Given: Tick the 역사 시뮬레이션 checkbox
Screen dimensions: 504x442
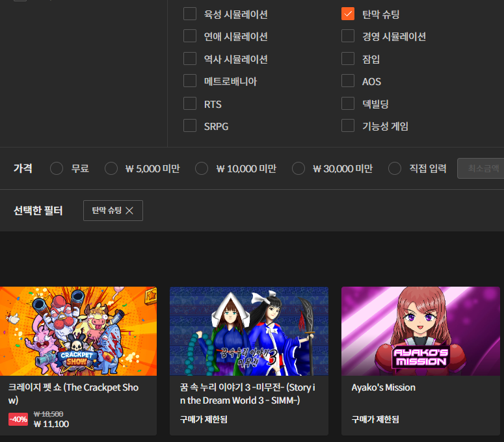Looking at the screenshot, I should pos(190,59).
